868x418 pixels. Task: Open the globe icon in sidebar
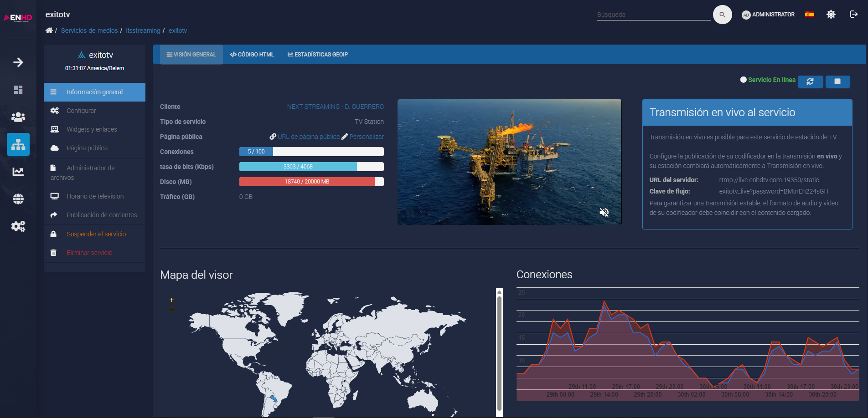(18, 199)
